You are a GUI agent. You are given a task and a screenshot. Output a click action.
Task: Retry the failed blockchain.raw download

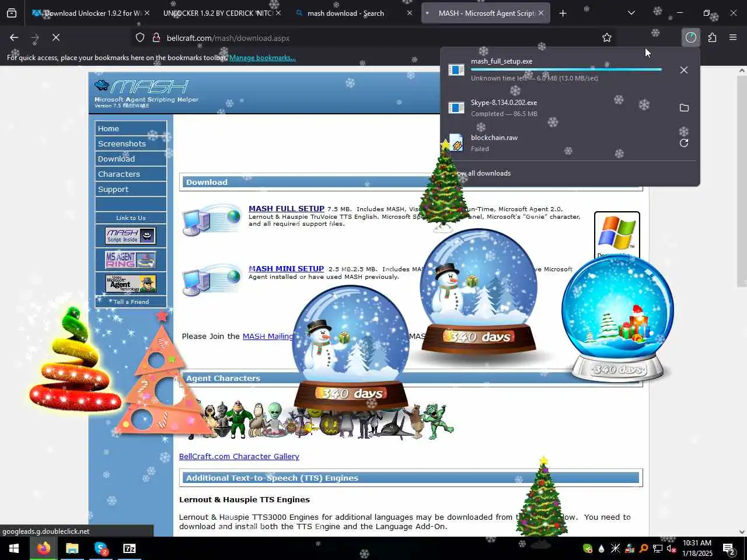pyautogui.click(x=684, y=143)
